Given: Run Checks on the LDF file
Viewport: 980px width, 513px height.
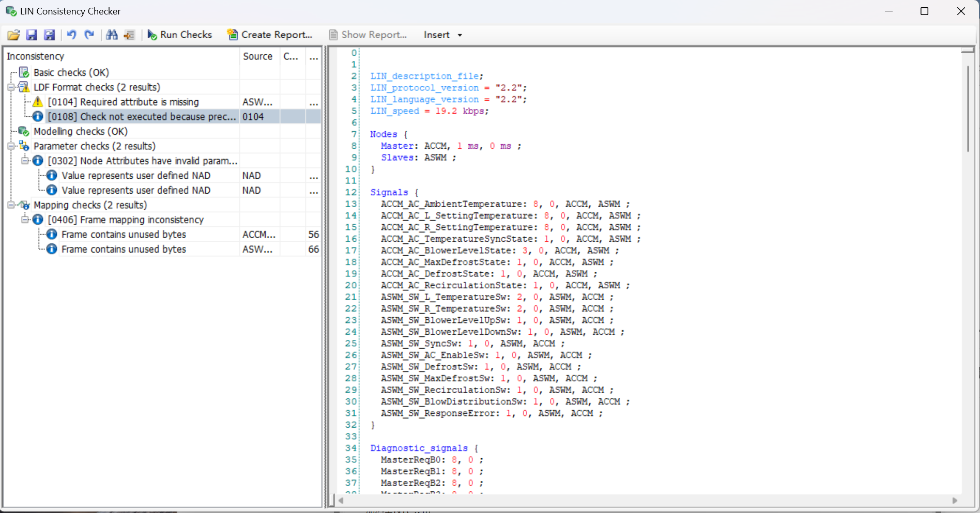Looking at the screenshot, I should [179, 35].
